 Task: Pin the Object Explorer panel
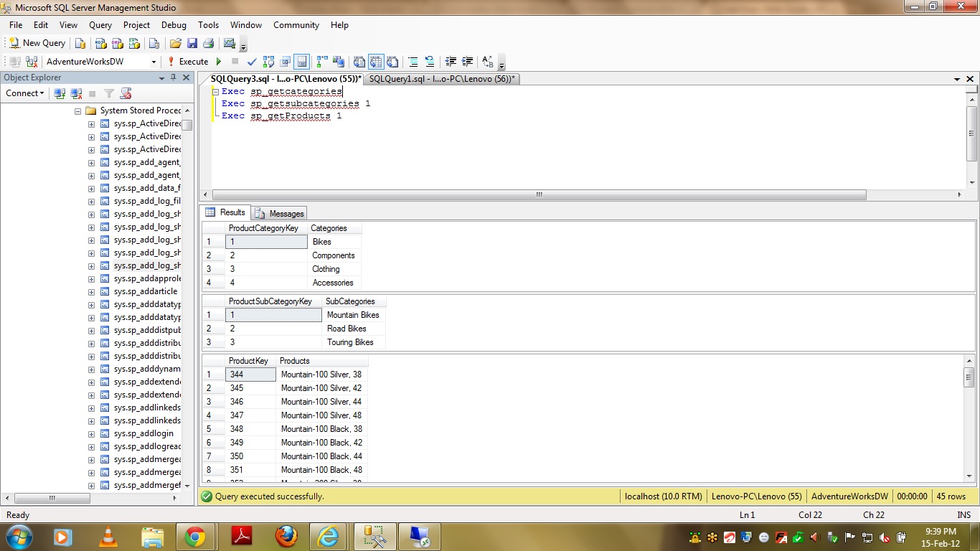pyautogui.click(x=173, y=77)
